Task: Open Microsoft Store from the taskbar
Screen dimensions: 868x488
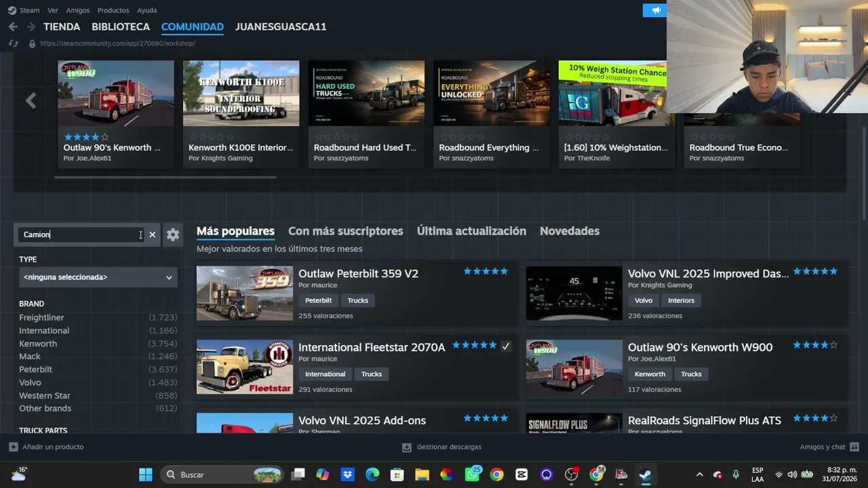Action: click(397, 474)
